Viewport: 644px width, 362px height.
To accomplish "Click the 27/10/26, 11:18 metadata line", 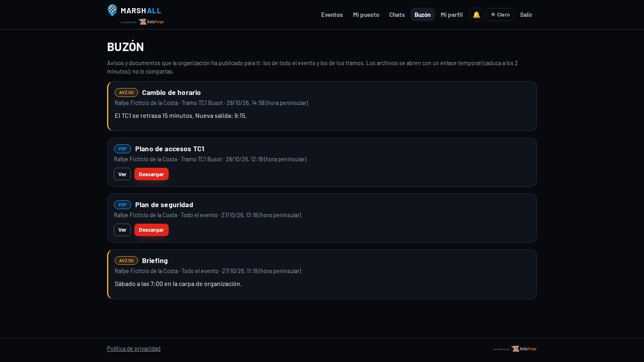I will 208,271.
